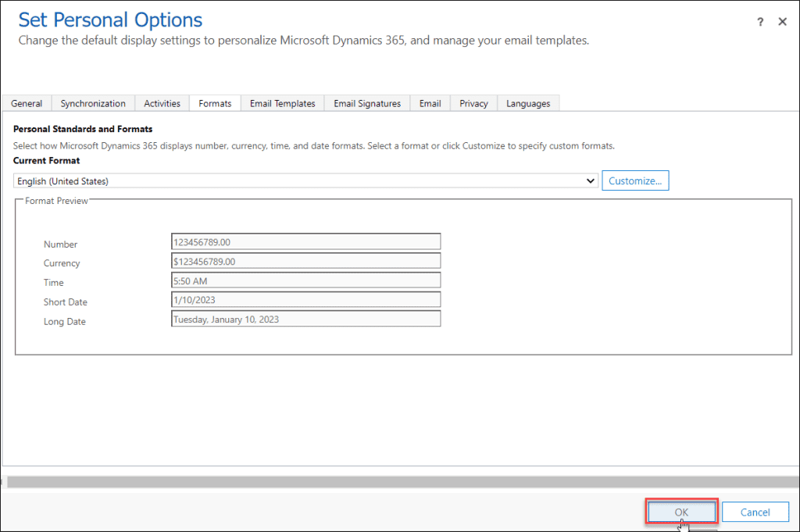The image size is (800, 532).
Task: Click the 'Currency' label
Action: point(62,263)
